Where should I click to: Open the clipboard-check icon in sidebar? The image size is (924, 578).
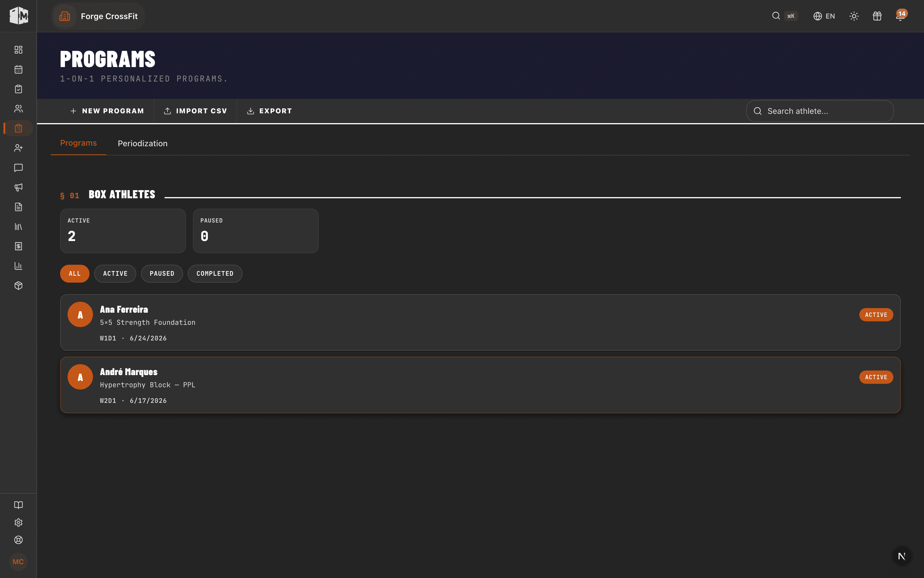(x=18, y=89)
